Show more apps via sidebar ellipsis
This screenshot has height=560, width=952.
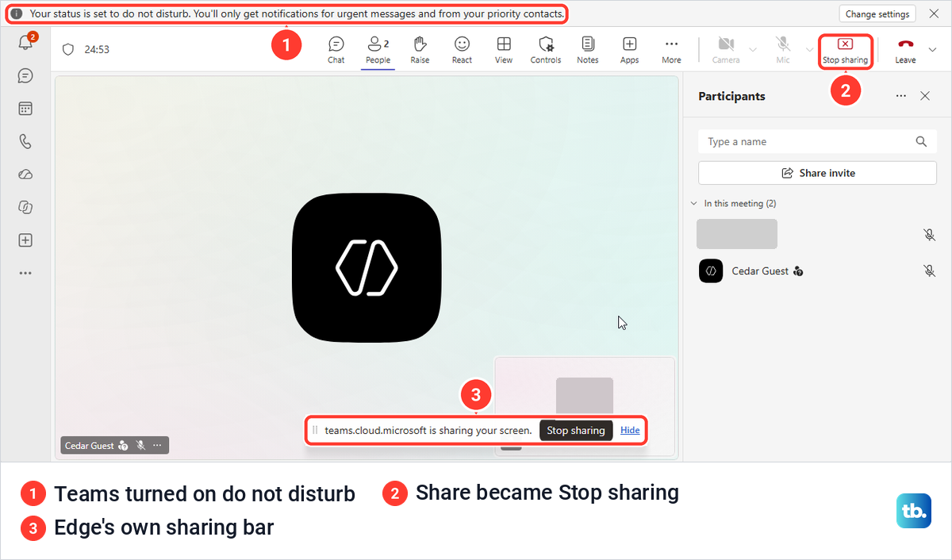point(25,273)
